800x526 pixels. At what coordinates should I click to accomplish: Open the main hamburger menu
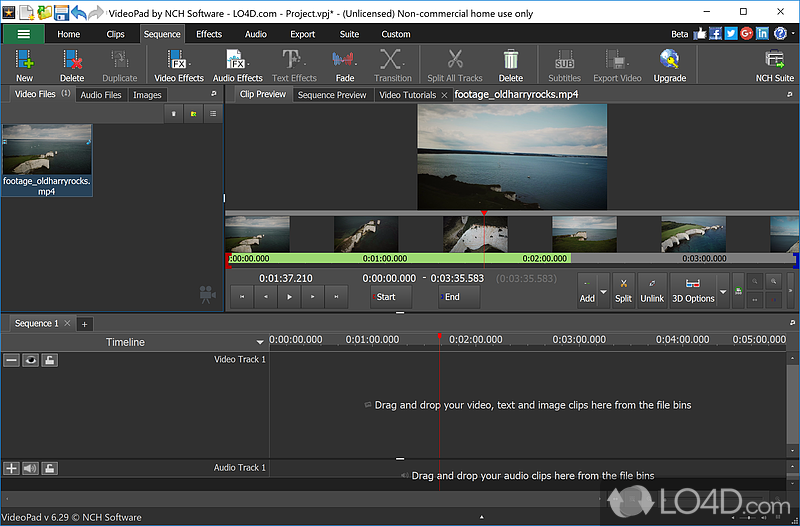tap(24, 34)
